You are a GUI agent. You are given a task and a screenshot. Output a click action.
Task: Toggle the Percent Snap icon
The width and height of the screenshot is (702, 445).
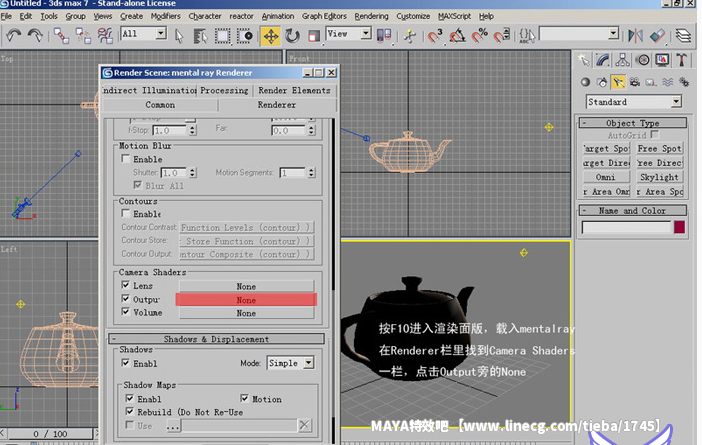pyautogui.click(x=479, y=35)
